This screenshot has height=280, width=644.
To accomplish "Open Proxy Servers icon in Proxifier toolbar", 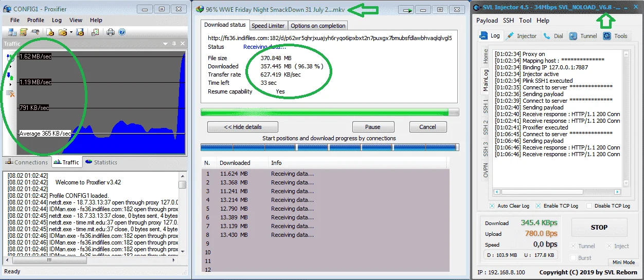I will click(12, 32).
